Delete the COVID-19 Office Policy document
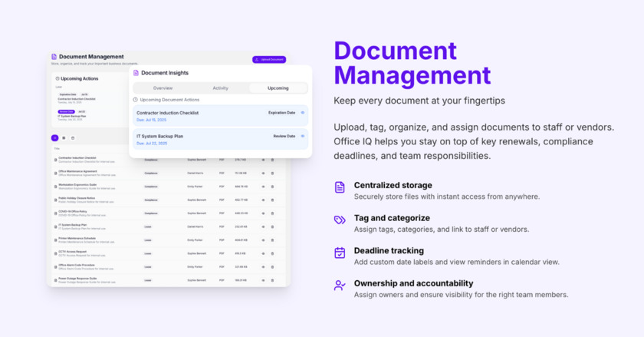 [x=272, y=213]
